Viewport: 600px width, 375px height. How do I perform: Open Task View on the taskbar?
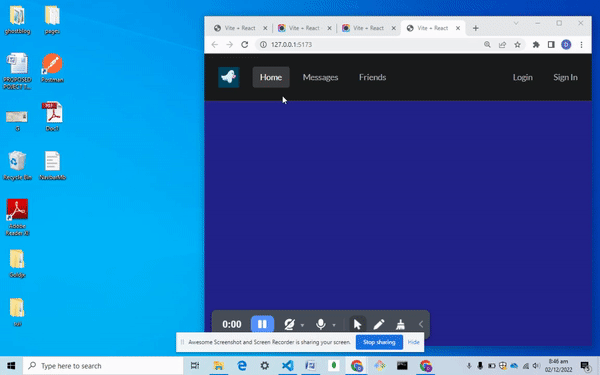[195, 366]
